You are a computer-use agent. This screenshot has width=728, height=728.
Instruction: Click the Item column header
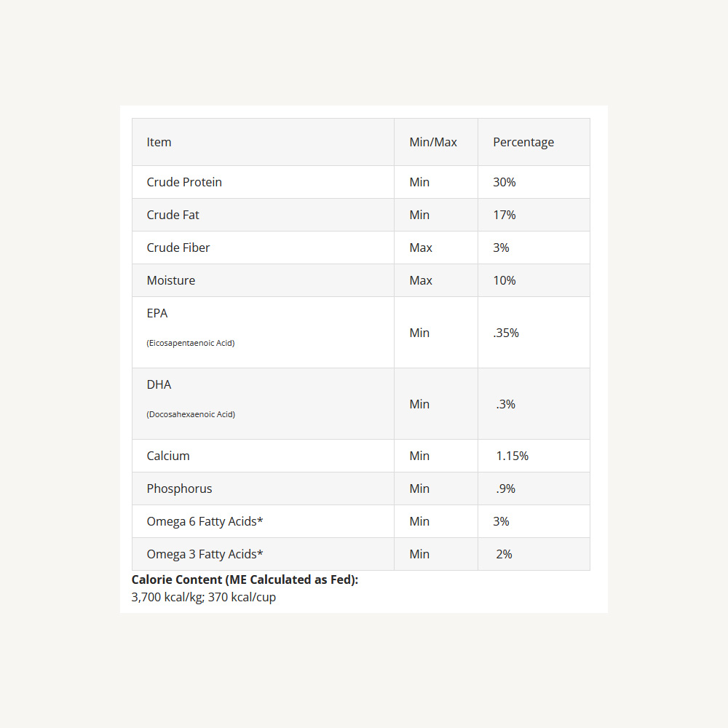tap(159, 142)
